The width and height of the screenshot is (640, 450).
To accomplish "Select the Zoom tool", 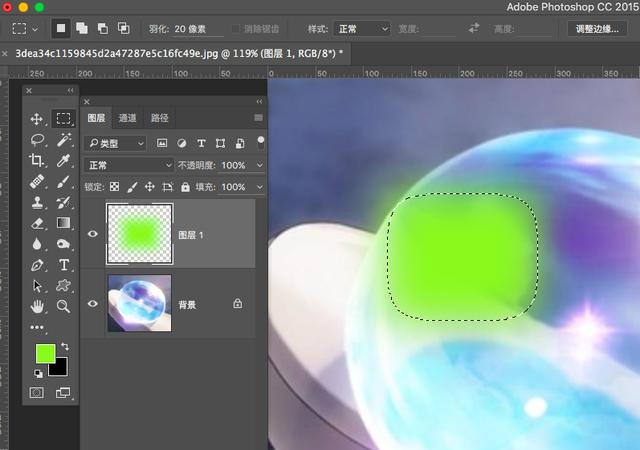I will [x=64, y=306].
